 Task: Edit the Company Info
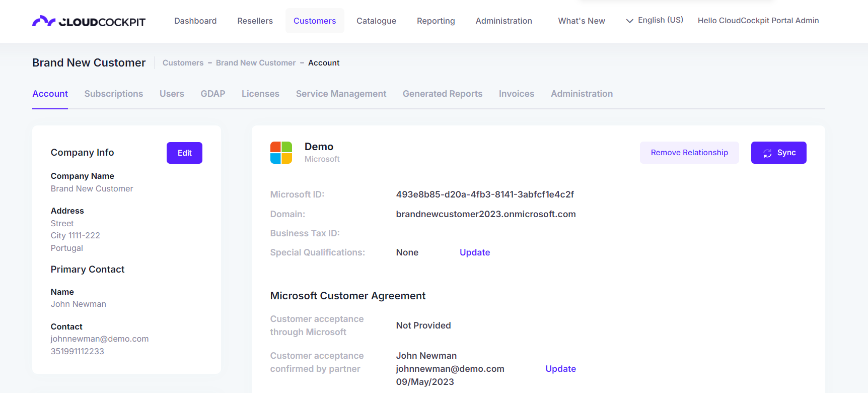(x=184, y=153)
